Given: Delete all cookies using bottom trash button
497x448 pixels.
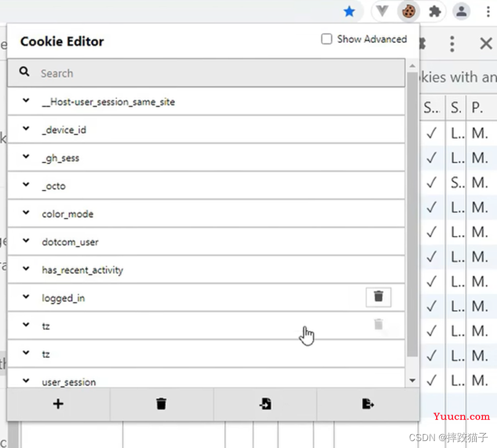Looking at the screenshot, I should pos(162,404).
